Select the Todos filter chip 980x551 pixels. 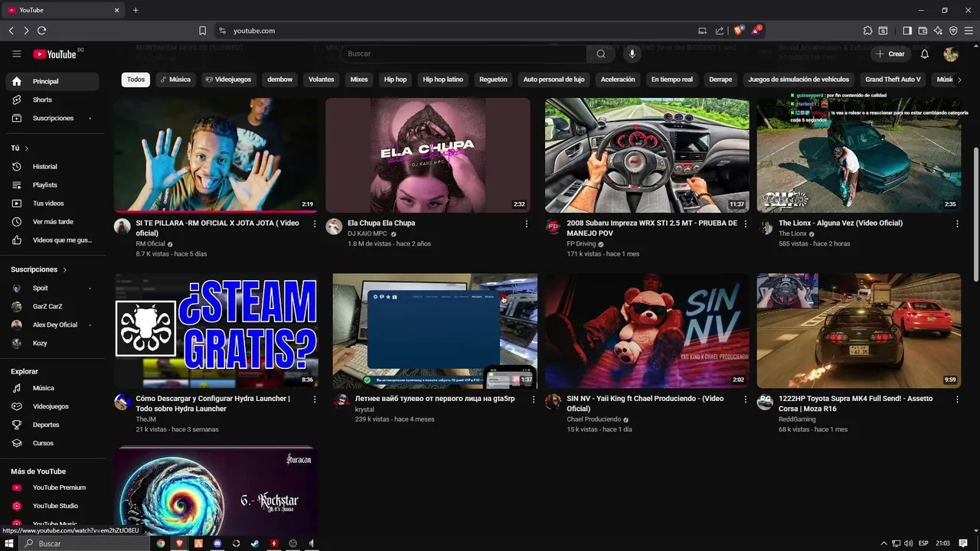click(136, 80)
